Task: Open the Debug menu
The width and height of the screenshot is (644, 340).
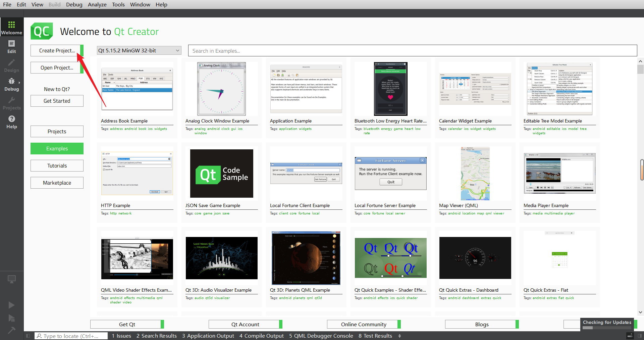Action: point(74,4)
